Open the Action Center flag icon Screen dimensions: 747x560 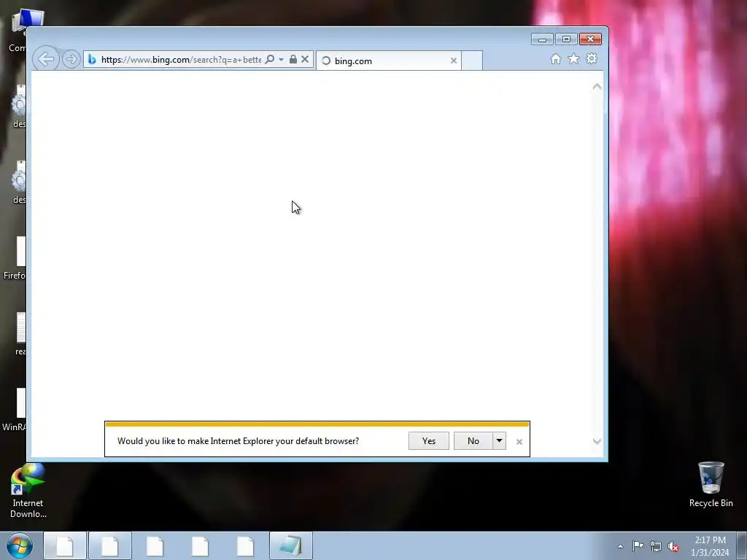638,546
